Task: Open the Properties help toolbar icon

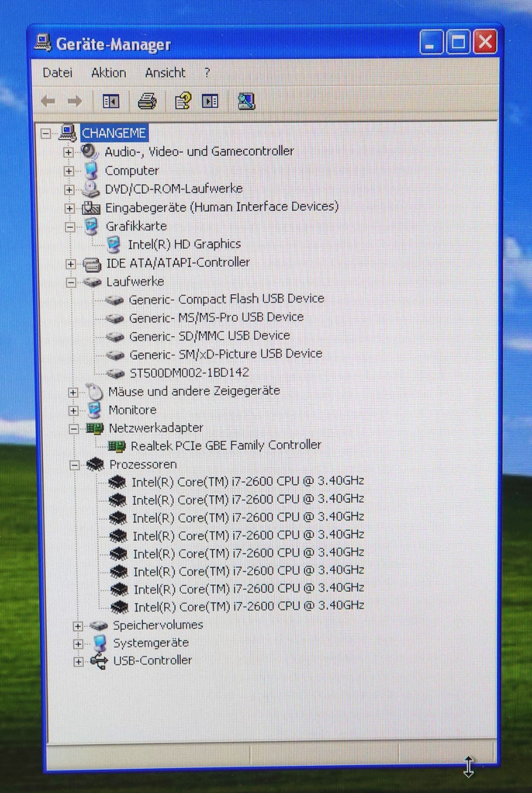Action: tap(183, 101)
